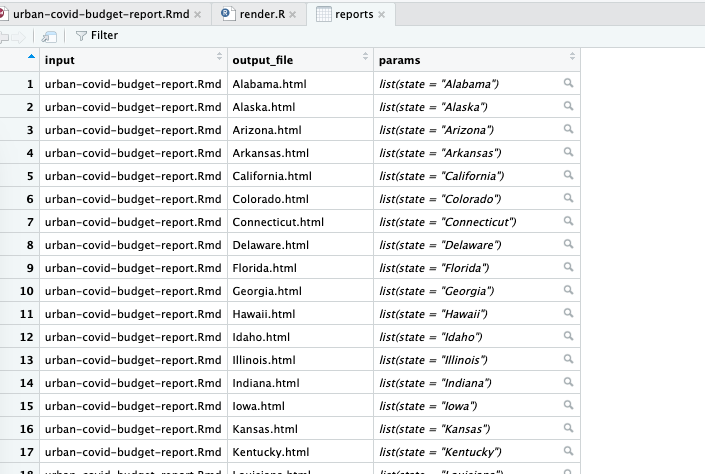The width and height of the screenshot is (705, 474).
Task: Inspect params list for Arizona row
Action: coord(568,129)
